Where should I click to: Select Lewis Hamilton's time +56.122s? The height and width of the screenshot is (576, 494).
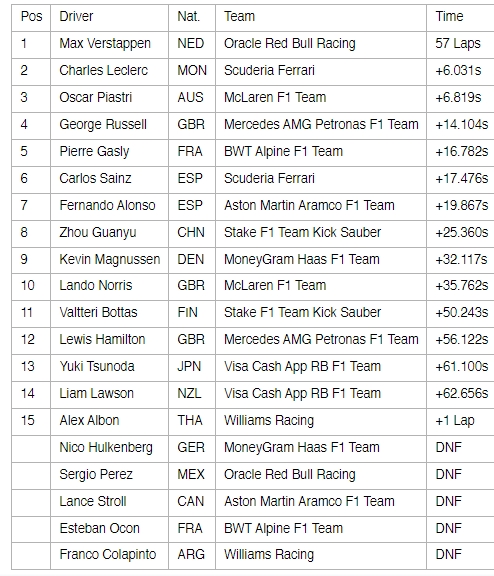pos(460,341)
